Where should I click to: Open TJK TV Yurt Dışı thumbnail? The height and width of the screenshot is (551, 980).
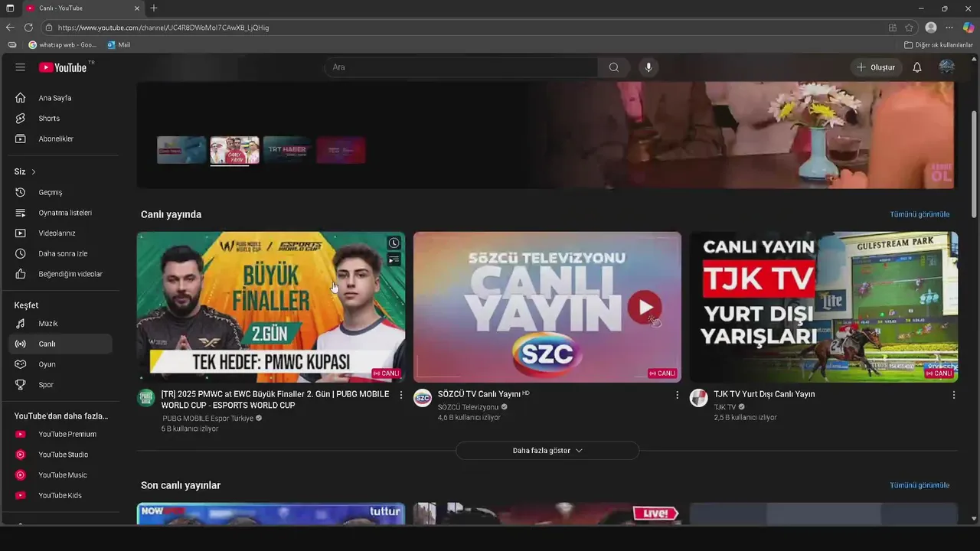[824, 307]
